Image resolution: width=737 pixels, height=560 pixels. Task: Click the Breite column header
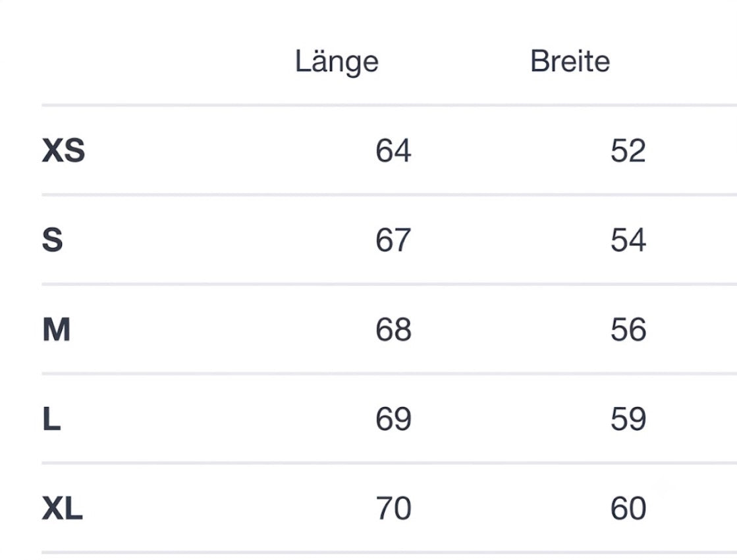(570, 61)
